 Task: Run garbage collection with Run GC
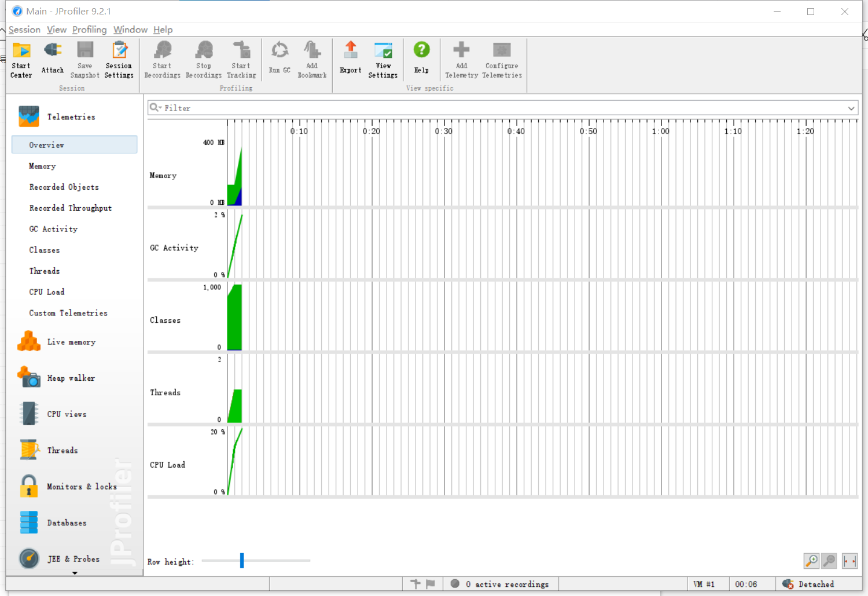(279, 58)
